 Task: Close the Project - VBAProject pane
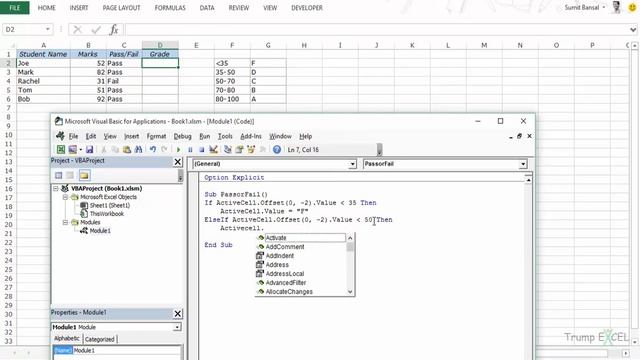pos(178,162)
